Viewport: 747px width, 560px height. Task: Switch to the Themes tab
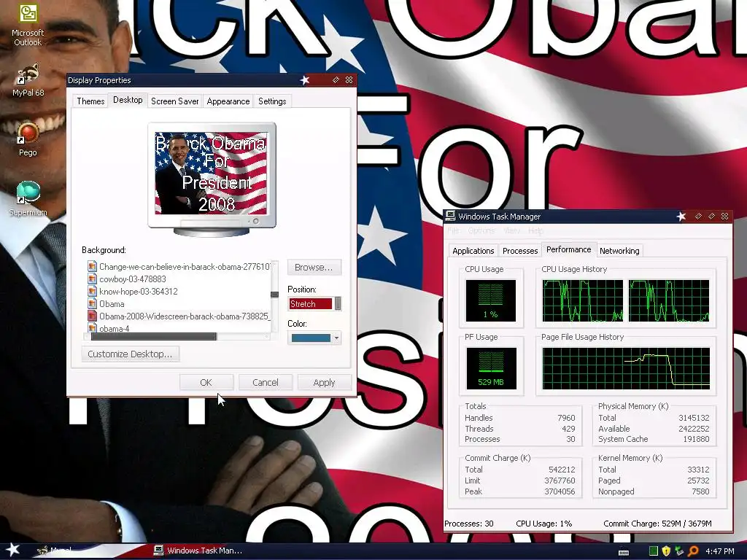tap(90, 101)
